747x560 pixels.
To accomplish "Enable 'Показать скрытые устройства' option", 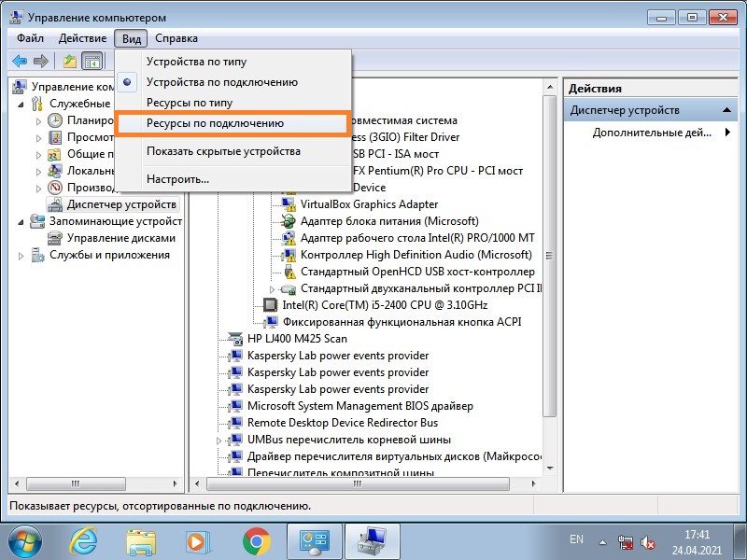I will pyautogui.click(x=223, y=151).
